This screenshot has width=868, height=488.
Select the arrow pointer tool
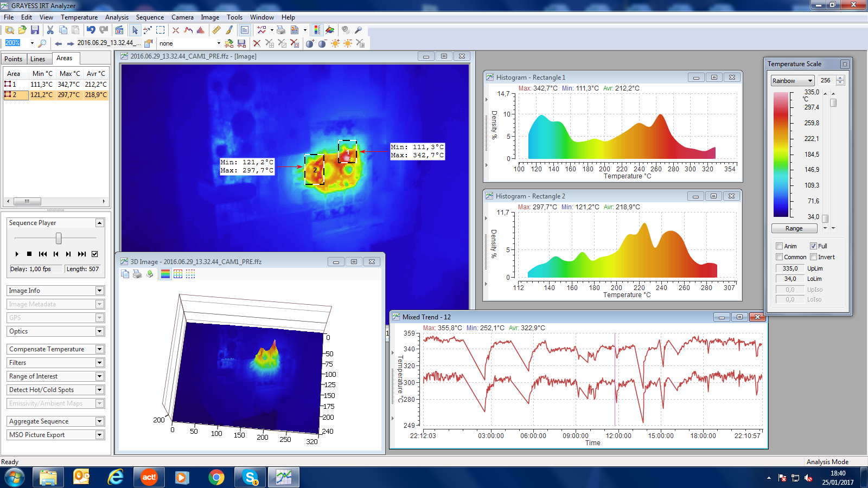click(135, 30)
